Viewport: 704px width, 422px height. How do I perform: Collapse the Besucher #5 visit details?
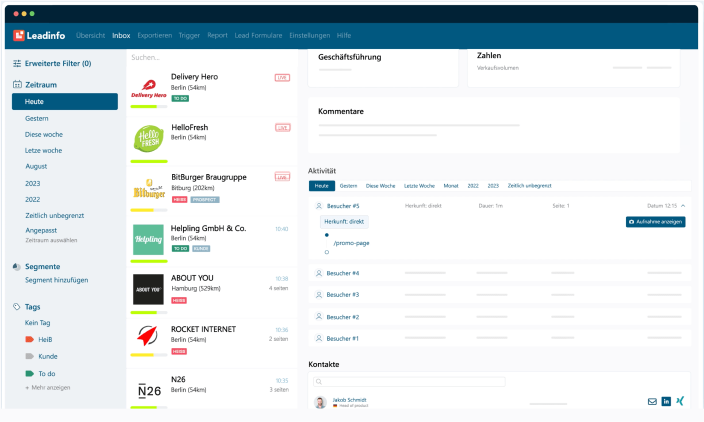(683, 205)
